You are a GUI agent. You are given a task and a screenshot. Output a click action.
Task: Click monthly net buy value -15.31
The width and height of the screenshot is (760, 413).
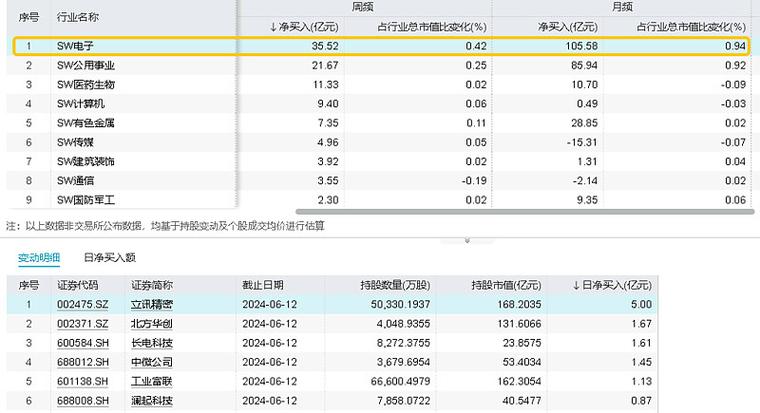click(x=582, y=143)
